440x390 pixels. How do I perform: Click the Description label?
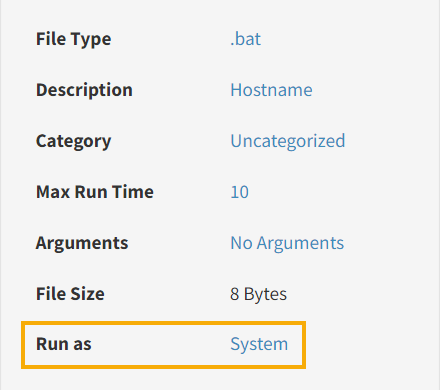coord(84,90)
